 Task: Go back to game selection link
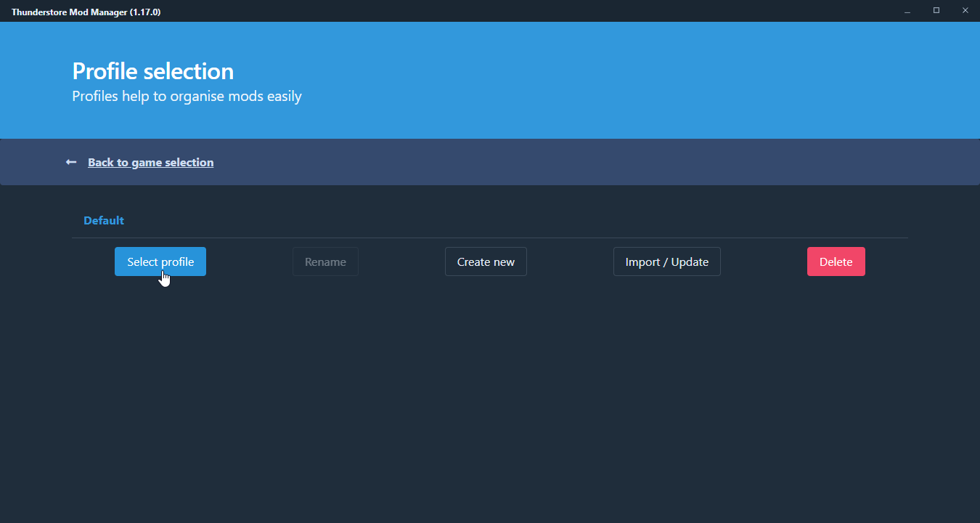pyautogui.click(x=151, y=162)
